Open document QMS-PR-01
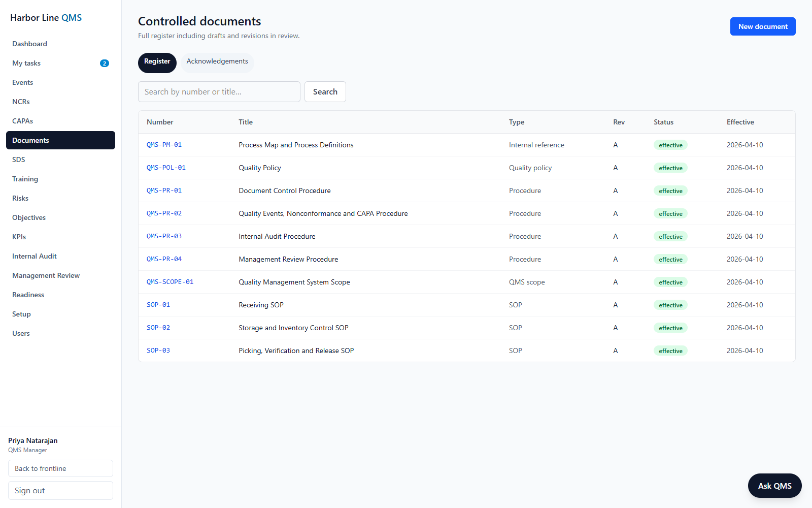Image resolution: width=812 pixels, height=508 pixels. pyautogui.click(x=164, y=190)
